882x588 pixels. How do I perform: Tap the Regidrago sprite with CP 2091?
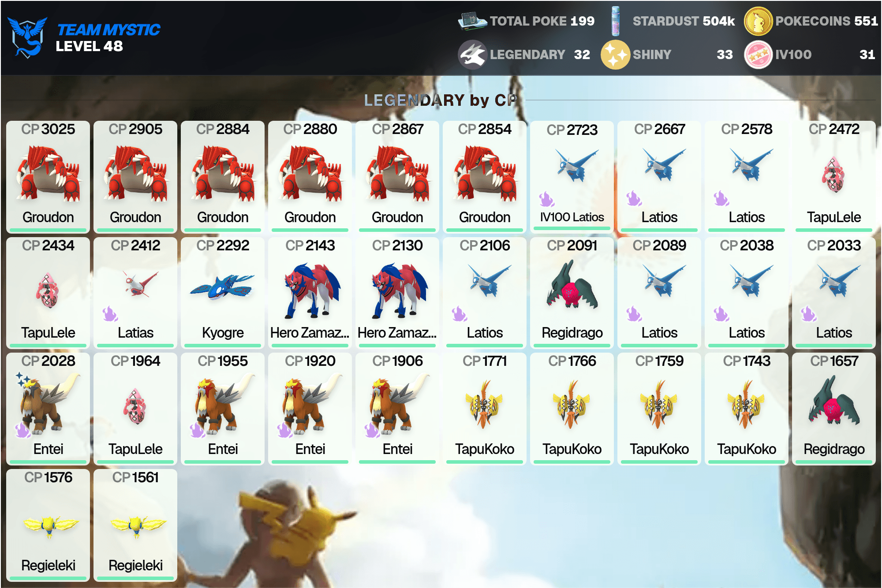pyautogui.click(x=572, y=284)
